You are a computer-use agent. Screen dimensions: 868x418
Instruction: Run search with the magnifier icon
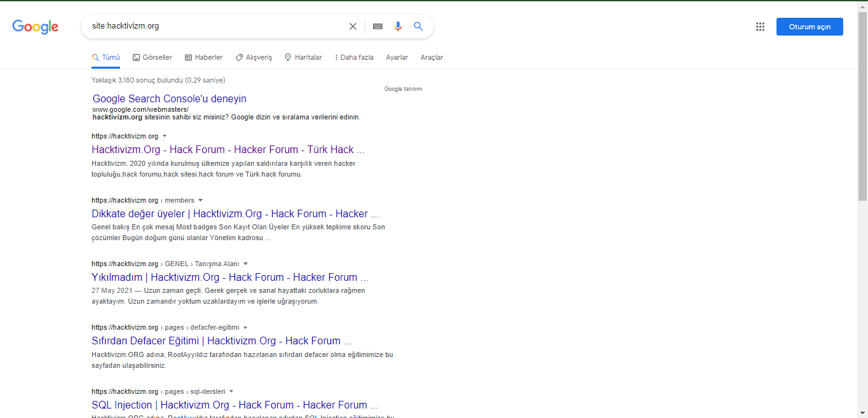[x=418, y=26]
